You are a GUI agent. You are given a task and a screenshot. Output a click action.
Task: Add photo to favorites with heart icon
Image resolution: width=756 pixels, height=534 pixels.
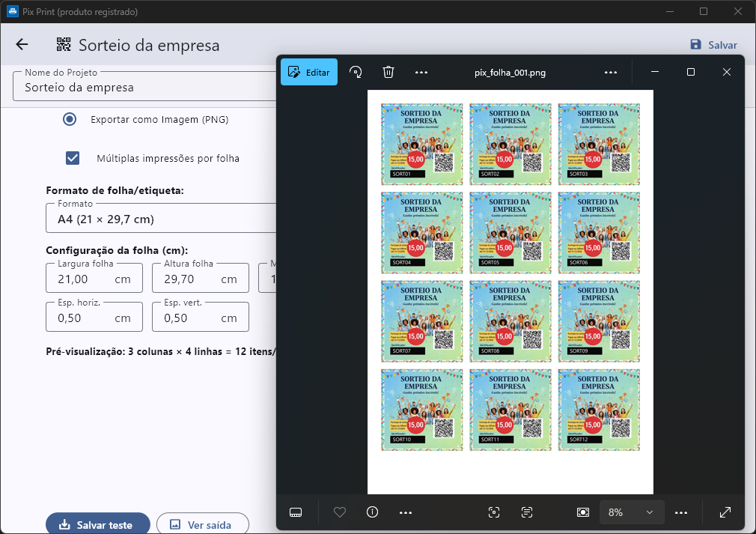click(340, 512)
